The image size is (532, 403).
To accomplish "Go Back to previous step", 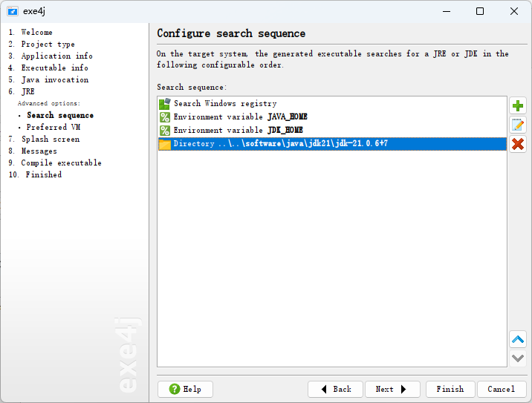I will tap(335, 389).
